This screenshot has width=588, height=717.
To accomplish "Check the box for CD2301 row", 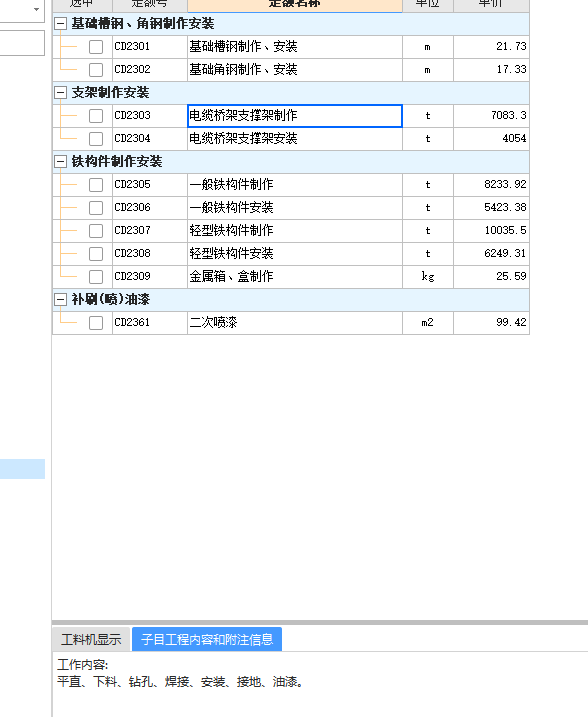I will pos(96,47).
